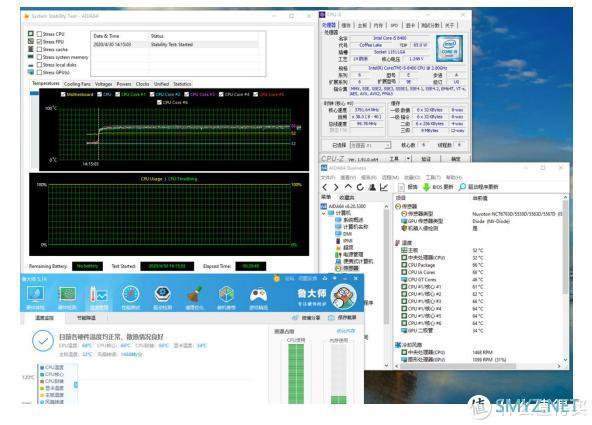Click the driver update magnifier icon
Image resolution: width=592 pixels, height=425 pixels.
(x=462, y=187)
